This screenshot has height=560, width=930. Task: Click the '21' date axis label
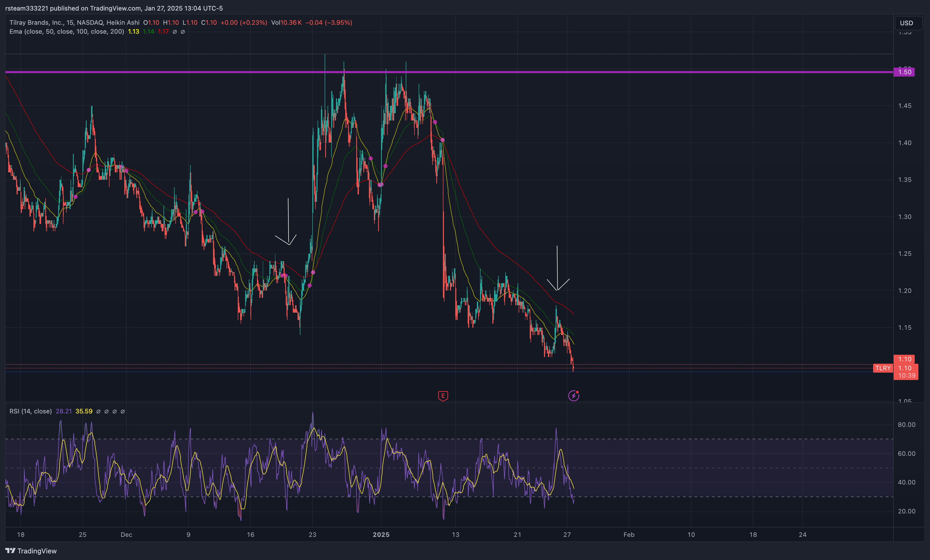point(517,535)
